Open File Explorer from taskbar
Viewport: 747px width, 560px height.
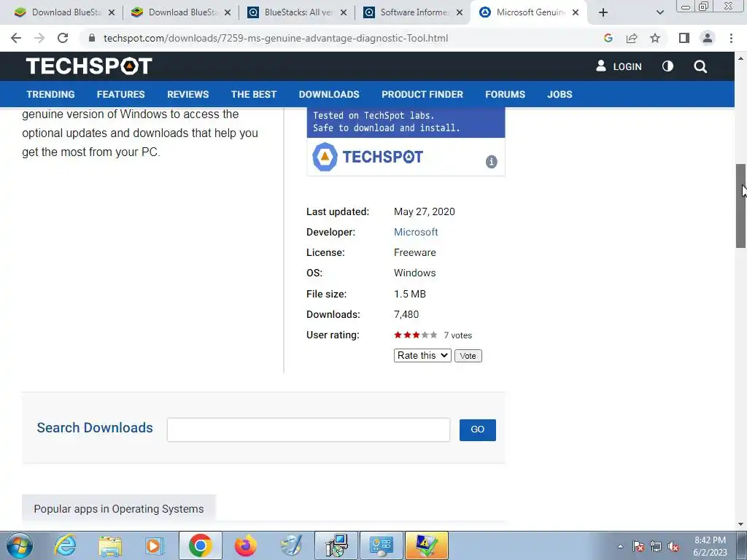click(110, 545)
